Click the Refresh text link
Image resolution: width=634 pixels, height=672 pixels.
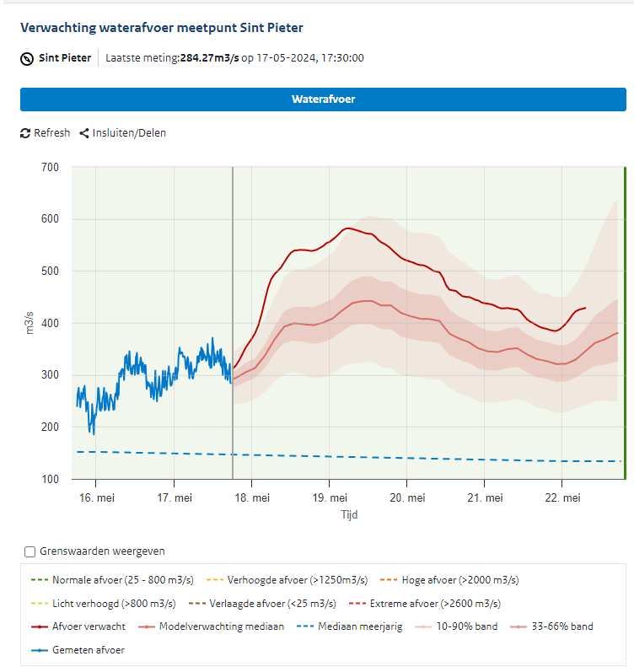52,133
